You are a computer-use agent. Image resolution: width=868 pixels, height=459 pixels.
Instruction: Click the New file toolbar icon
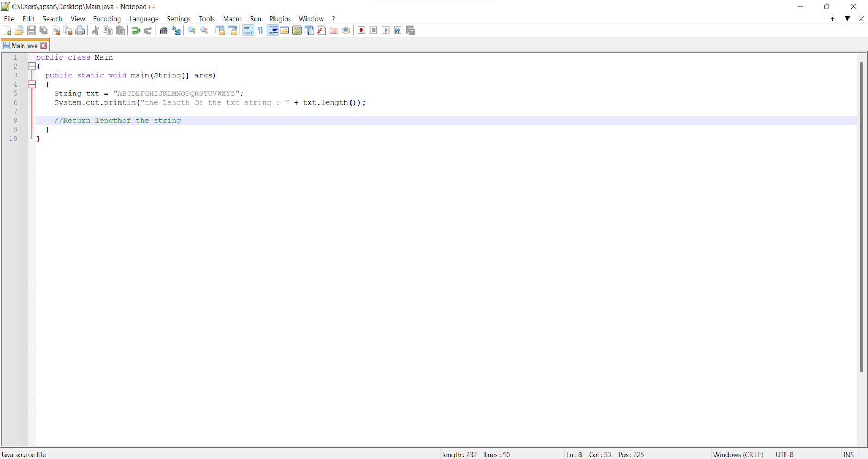pos(7,30)
